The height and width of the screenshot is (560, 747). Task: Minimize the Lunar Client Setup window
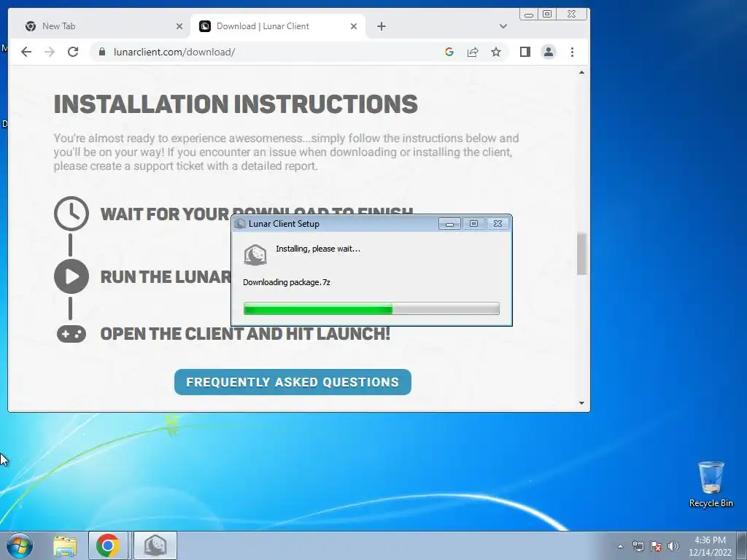(449, 224)
